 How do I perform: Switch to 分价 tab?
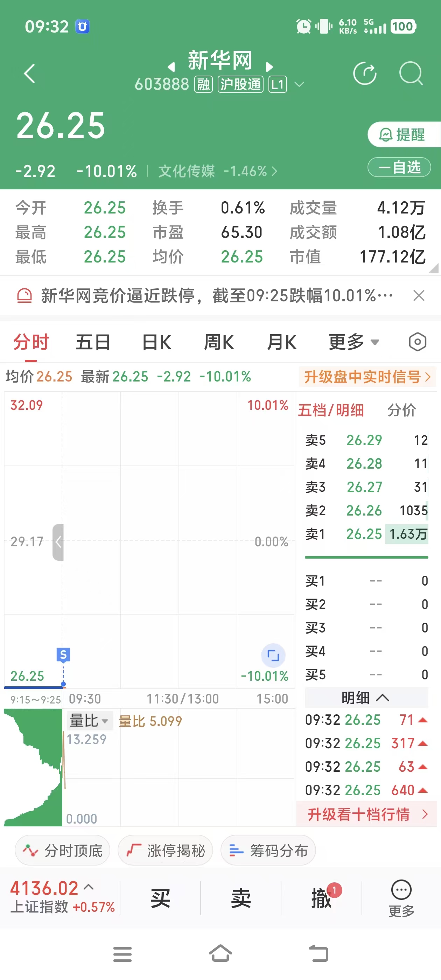click(x=401, y=410)
